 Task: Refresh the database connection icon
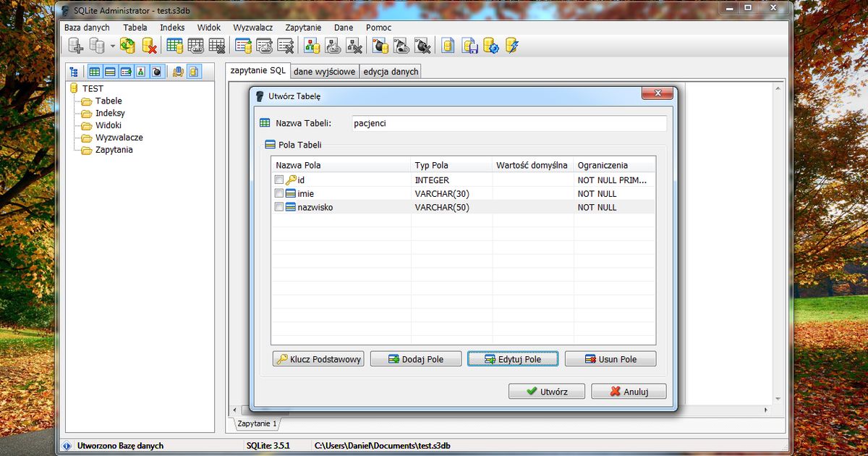pyautogui.click(x=127, y=45)
